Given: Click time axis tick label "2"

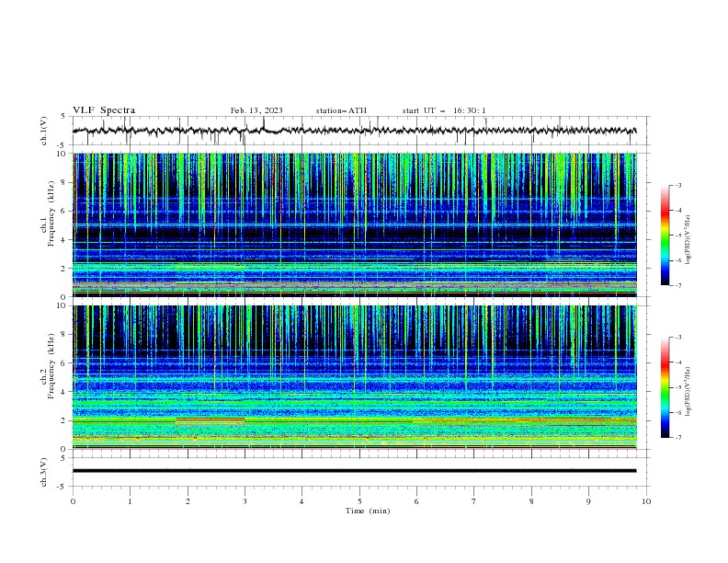Looking at the screenshot, I should point(188,501).
